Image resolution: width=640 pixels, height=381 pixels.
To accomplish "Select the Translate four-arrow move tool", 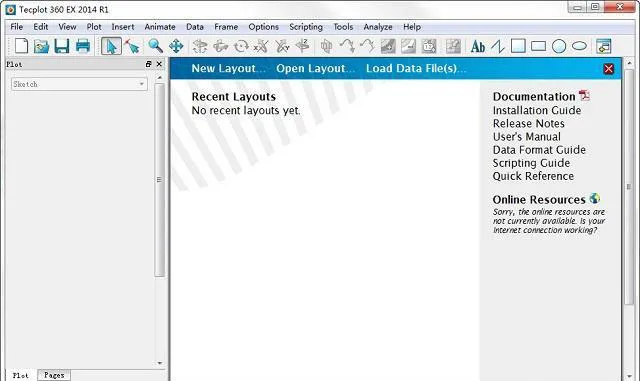I will (x=176, y=46).
